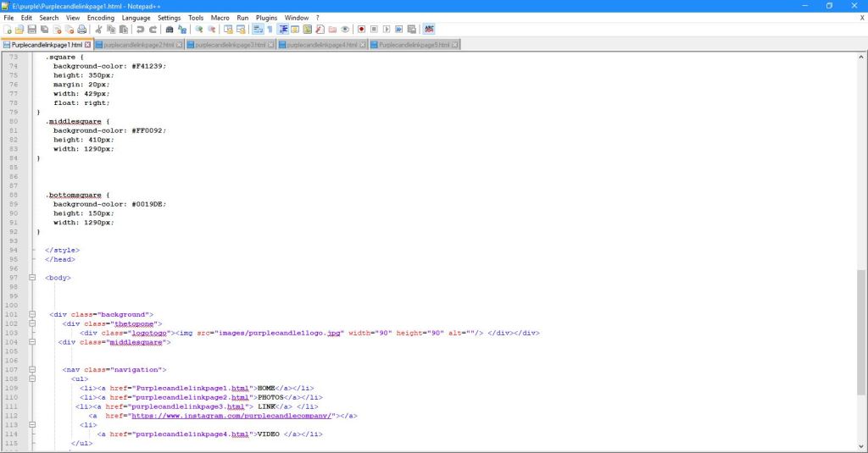Open Find with the binoculars icon
The width and height of the screenshot is (868, 453).
click(170, 29)
